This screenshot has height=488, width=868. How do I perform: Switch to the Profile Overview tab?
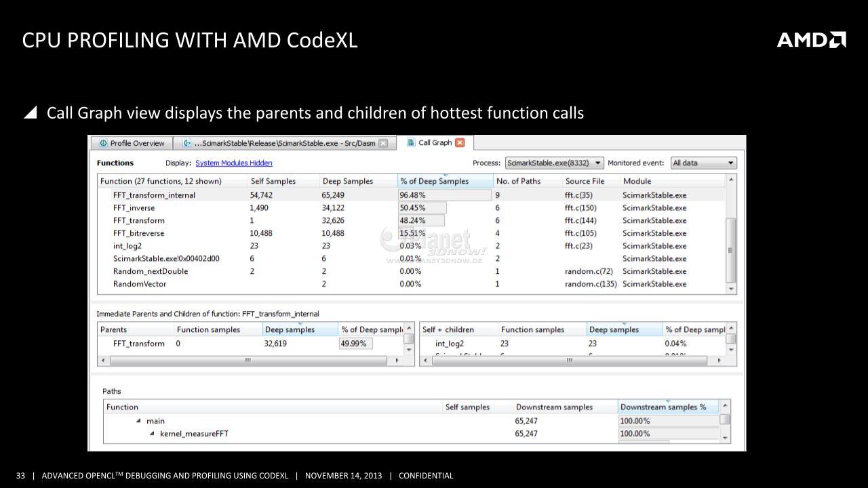click(132, 143)
